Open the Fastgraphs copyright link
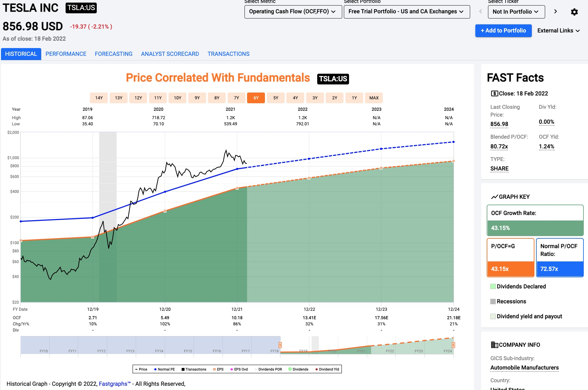Image resolution: width=588 pixels, height=390 pixels. click(115, 384)
